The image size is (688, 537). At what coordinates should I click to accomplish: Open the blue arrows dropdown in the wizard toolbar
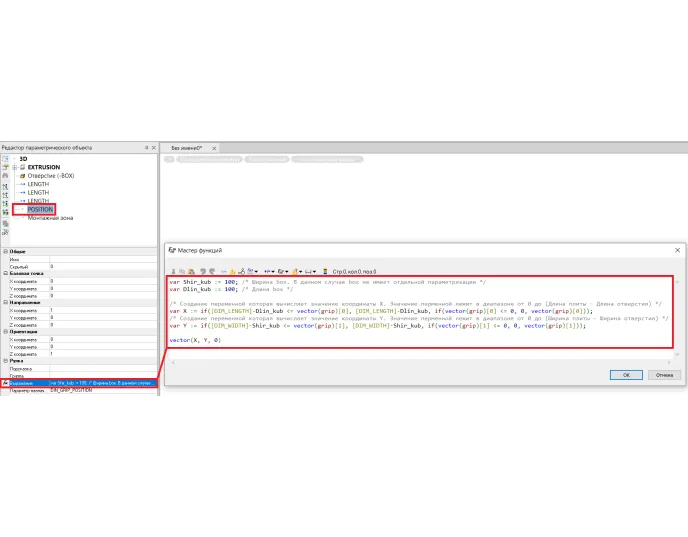click(269, 272)
